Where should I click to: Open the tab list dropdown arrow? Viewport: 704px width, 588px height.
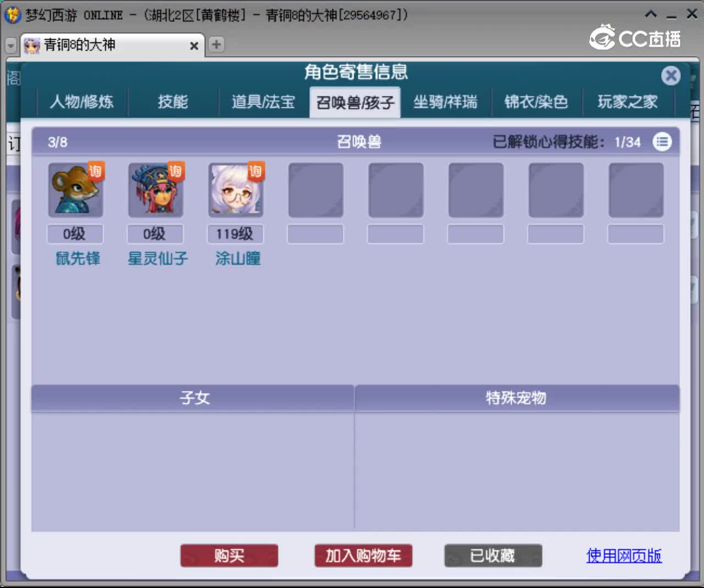pos(10,46)
